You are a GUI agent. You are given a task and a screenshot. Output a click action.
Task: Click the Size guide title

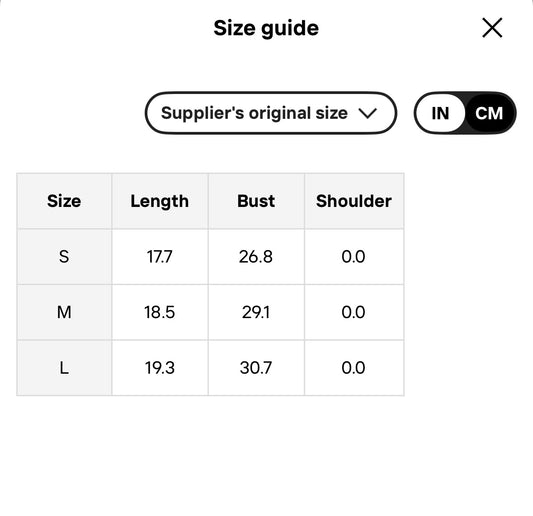[x=266, y=28]
